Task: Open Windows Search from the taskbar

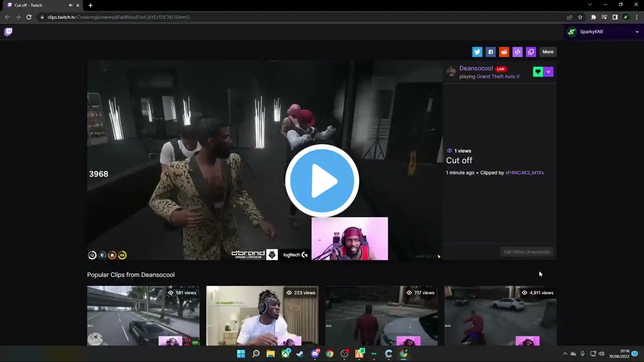Action: click(256, 354)
